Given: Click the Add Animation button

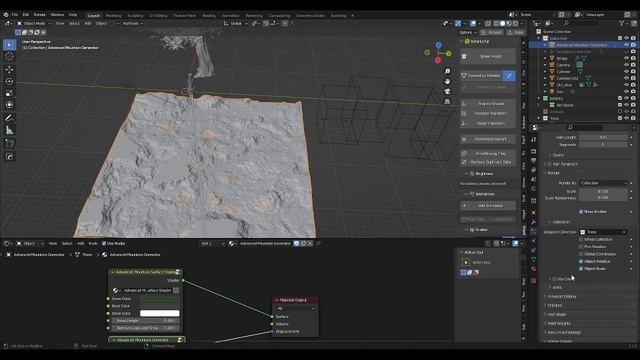Looking at the screenshot, I should pos(488,206).
